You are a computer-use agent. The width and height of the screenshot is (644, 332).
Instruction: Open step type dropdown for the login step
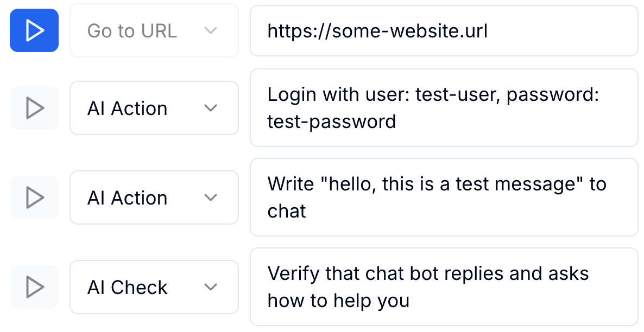[x=154, y=108]
